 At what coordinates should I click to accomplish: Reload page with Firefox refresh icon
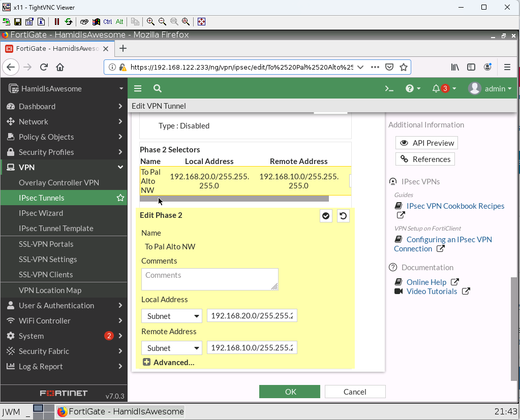(x=44, y=67)
